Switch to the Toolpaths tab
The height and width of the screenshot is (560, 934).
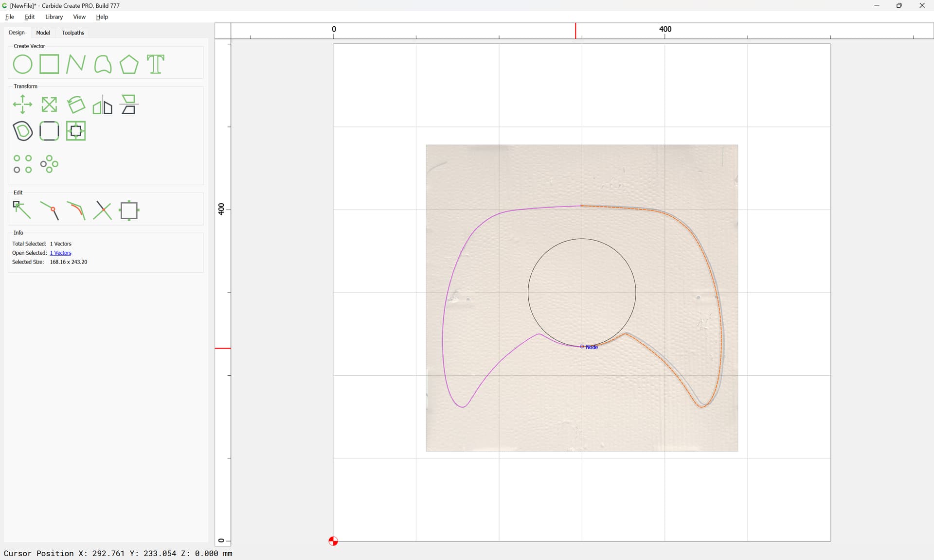pyautogui.click(x=73, y=33)
